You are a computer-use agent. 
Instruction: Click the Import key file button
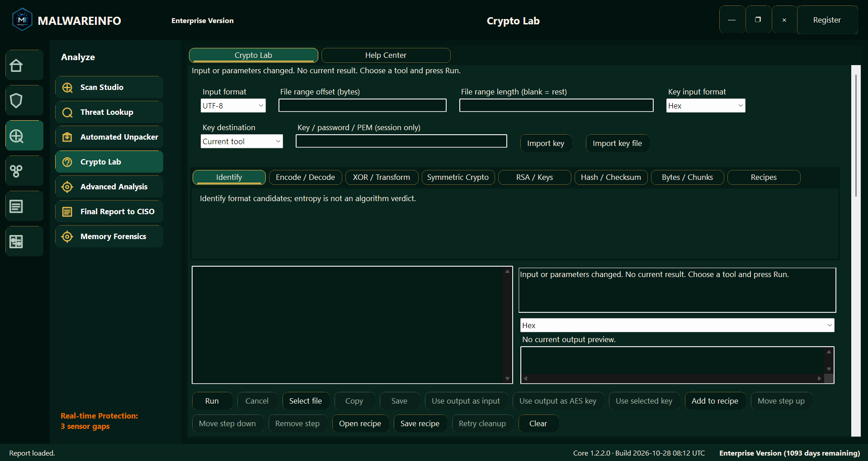[x=617, y=143]
